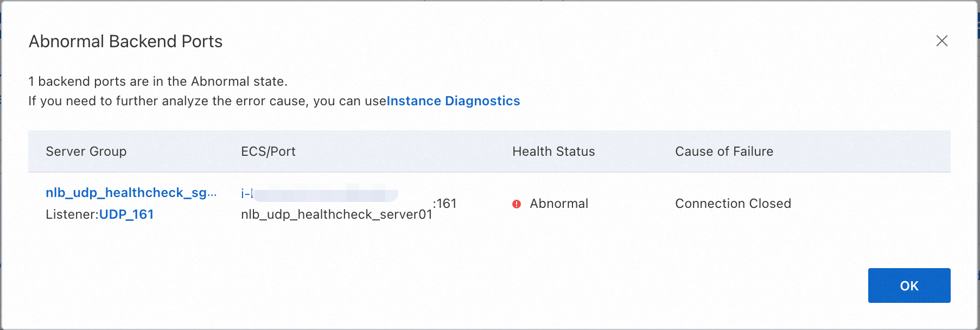The height and width of the screenshot is (330, 980).
Task: Open the ECS instance ID link
Action: click(246, 193)
